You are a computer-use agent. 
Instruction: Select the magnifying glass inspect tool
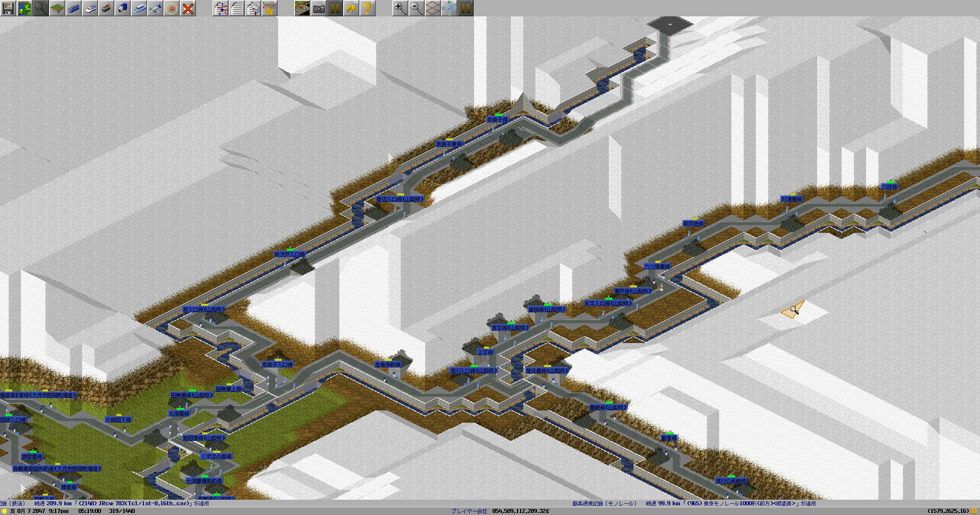(41, 8)
